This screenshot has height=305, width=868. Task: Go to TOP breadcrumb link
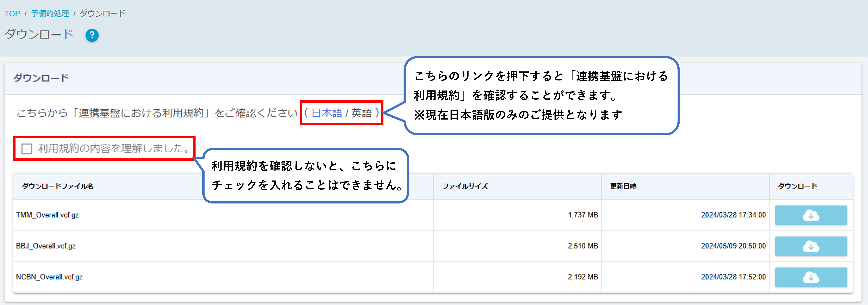coord(12,13)
